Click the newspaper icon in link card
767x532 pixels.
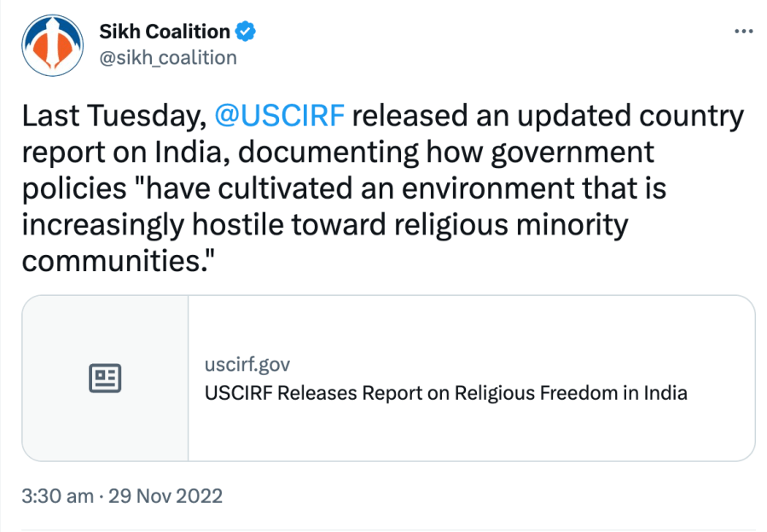point(105,378)
